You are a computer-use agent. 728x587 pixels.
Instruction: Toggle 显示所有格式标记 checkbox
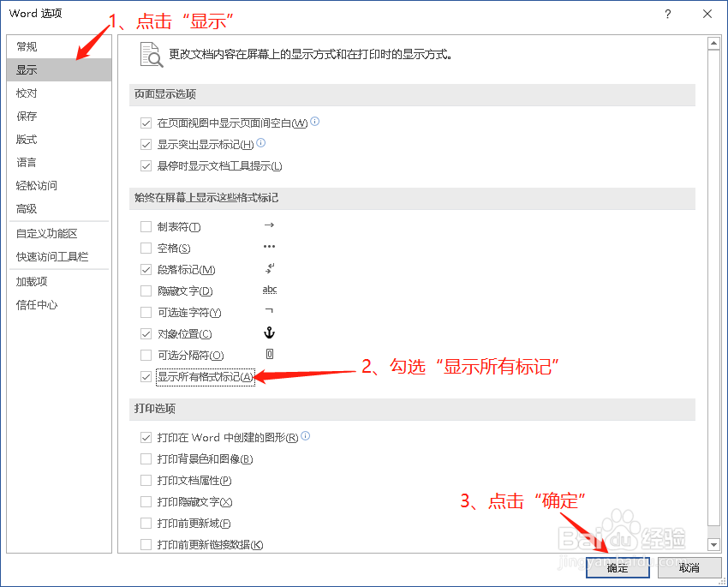[146, 377]
